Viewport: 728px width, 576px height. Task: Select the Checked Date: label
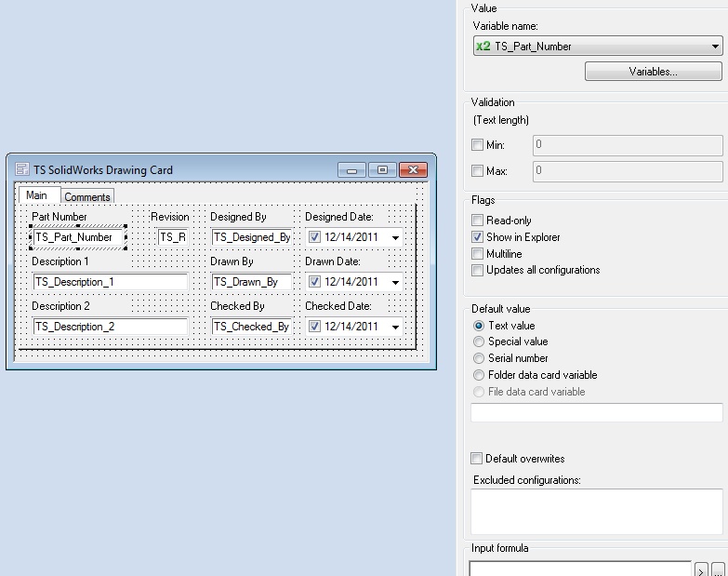[x=338, y=305]
